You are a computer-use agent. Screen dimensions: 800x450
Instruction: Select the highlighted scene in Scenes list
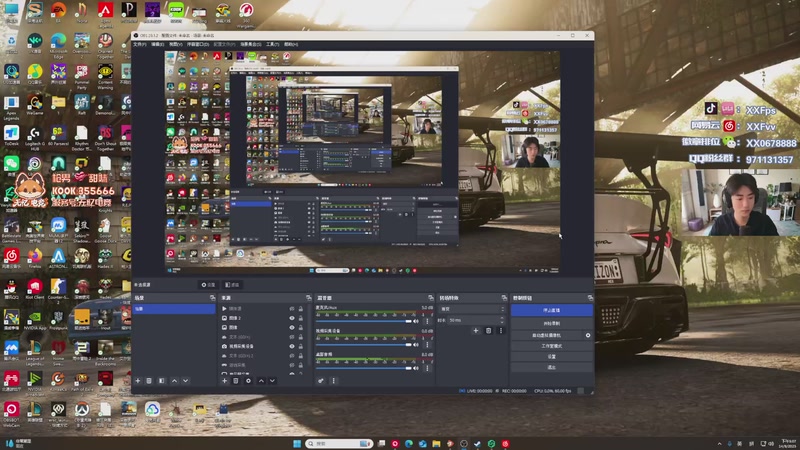pyautogui.click(x=174, y=309)
